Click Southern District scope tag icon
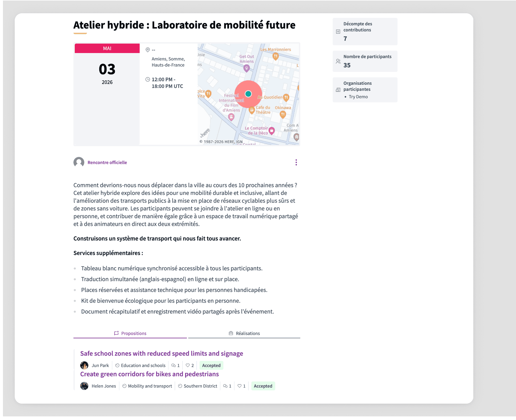Screen dimensions: 516x420 [180, 386]
